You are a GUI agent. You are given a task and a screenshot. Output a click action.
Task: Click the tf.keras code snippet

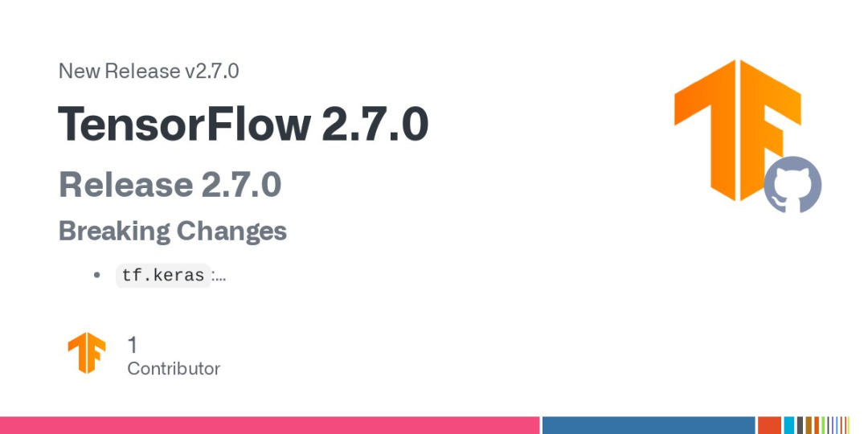[x=163, y=276]
